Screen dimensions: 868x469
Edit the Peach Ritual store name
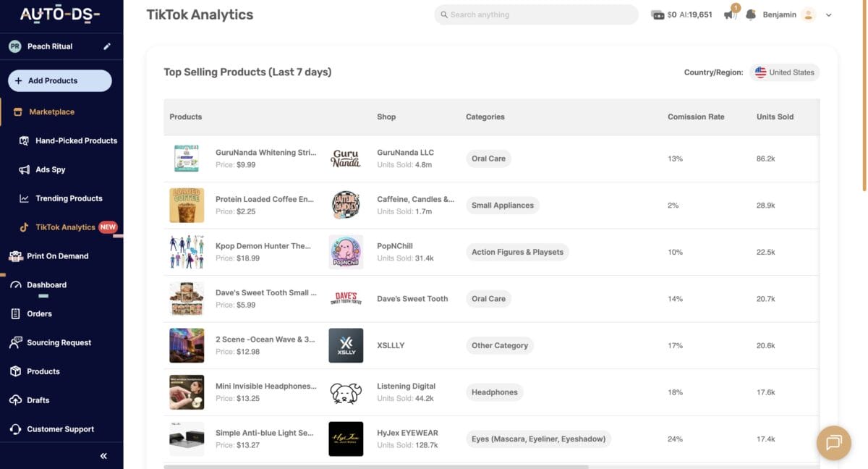click(x=106, y=45)
